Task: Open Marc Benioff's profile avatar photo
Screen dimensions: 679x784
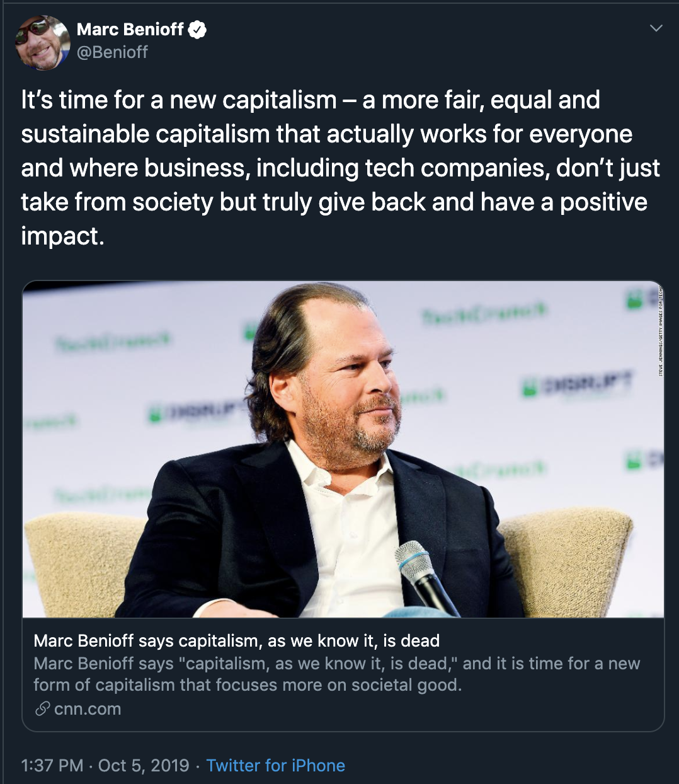Action: click(42, 42)
